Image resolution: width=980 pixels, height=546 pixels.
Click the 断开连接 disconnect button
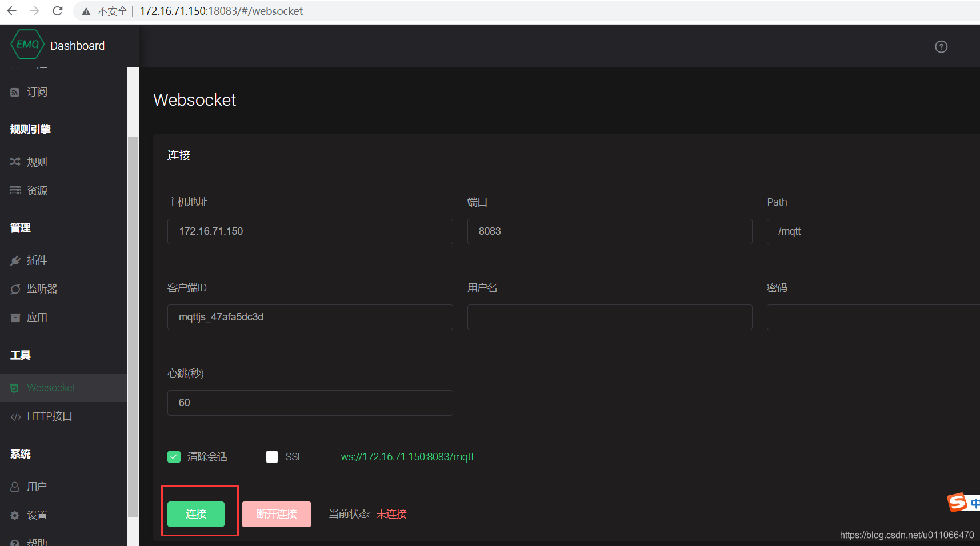pyautogui.click(x=277, y=514)
